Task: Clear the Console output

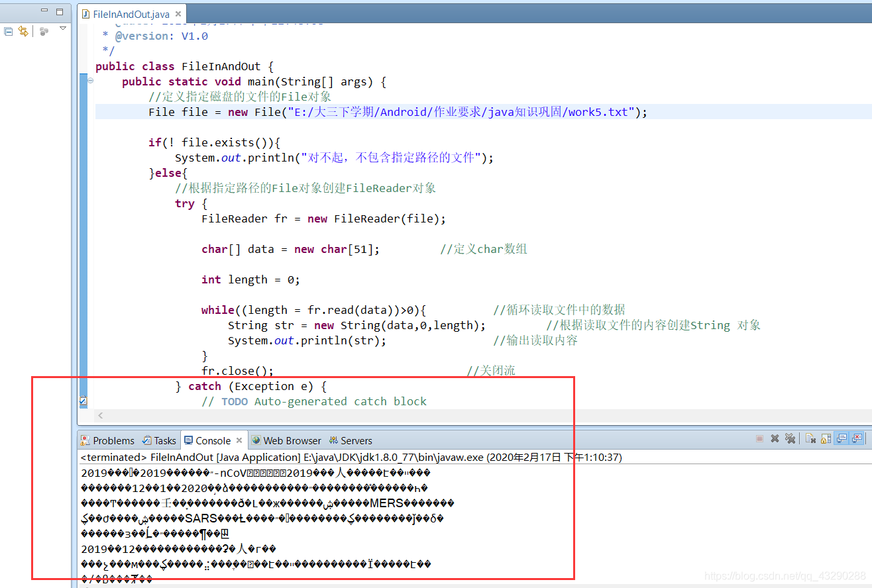Action: click(810, 438)
